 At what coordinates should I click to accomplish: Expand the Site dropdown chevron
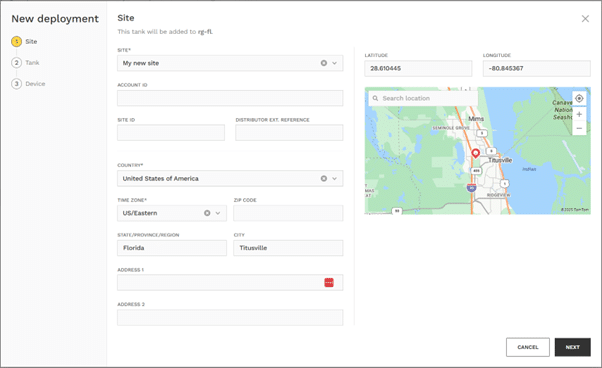(334, 63)
